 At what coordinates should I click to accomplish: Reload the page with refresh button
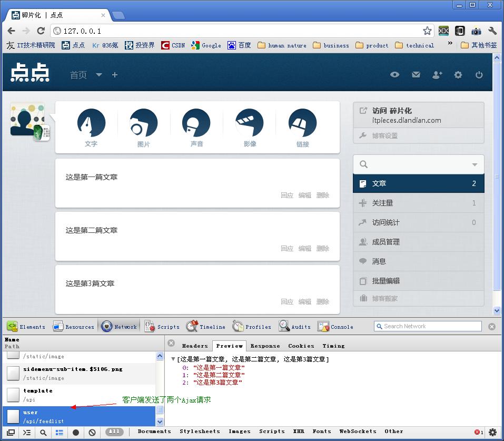(41, 31)
